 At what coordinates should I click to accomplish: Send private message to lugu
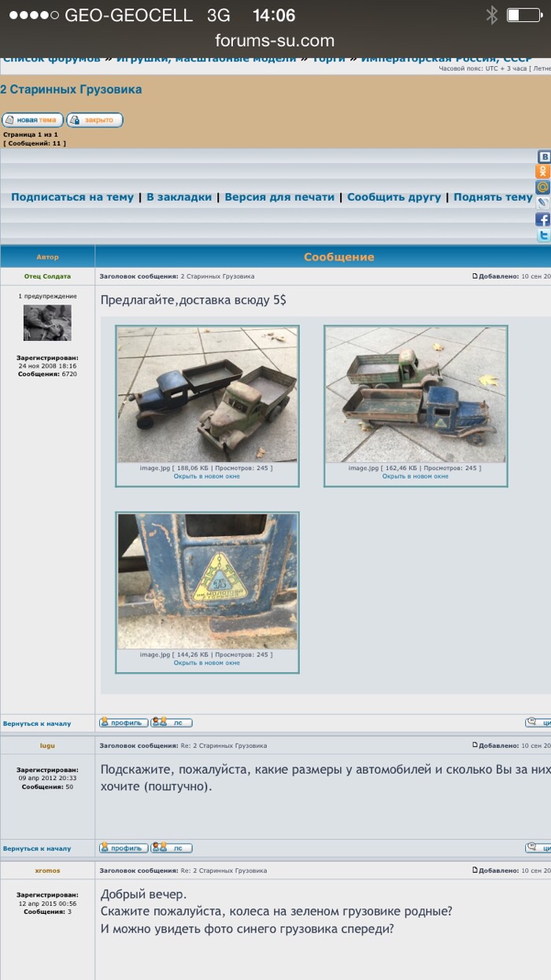pyautogui.click(x=172, y=848)
